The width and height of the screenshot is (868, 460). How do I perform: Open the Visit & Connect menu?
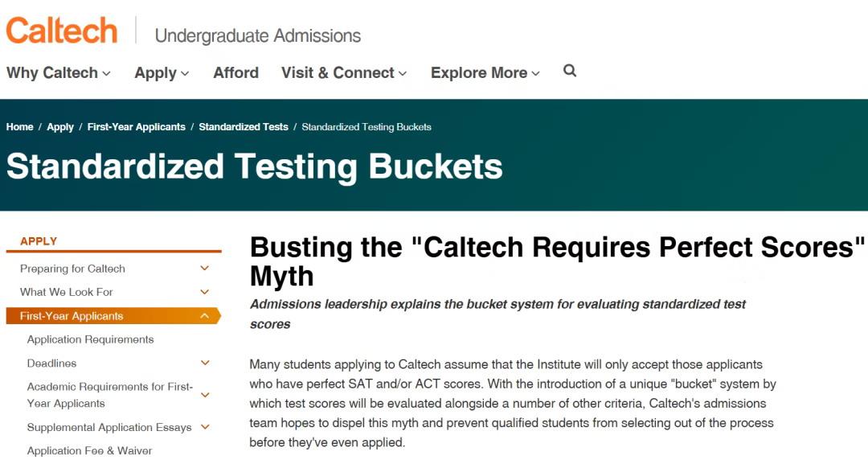(x=344, y=73)
